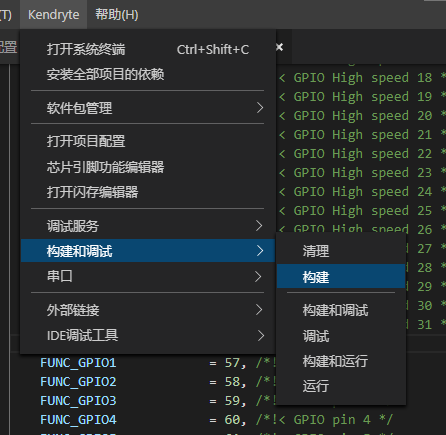Click value 60 in code

pos(232,420)
